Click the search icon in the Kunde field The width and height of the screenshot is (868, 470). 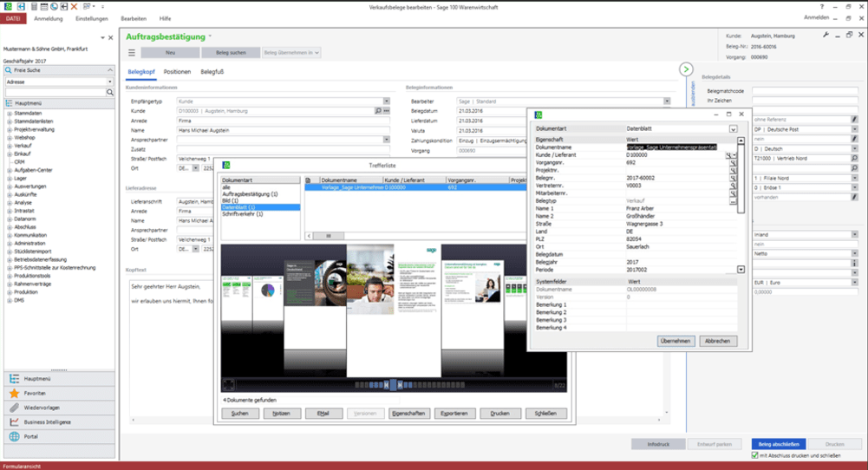point(378,111)
